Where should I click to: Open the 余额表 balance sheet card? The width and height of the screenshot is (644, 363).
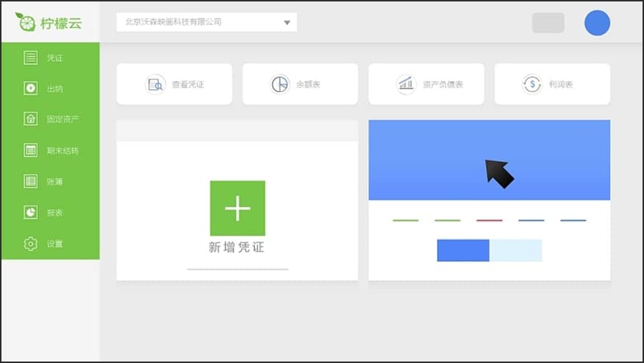tap(300, 84)
